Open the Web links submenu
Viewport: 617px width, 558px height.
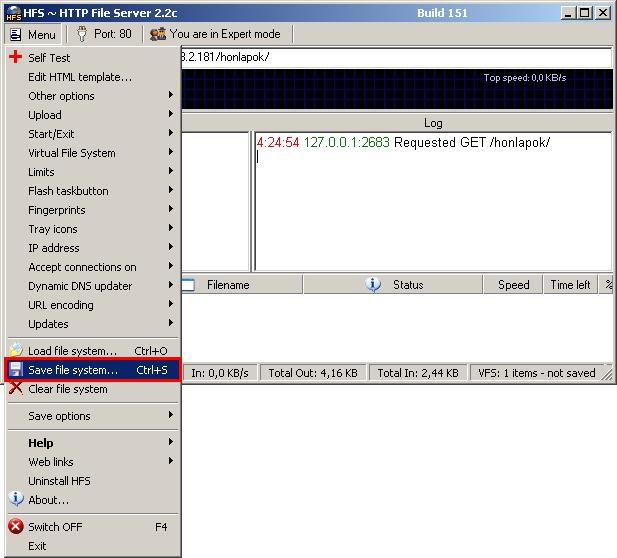pos(171,460)
